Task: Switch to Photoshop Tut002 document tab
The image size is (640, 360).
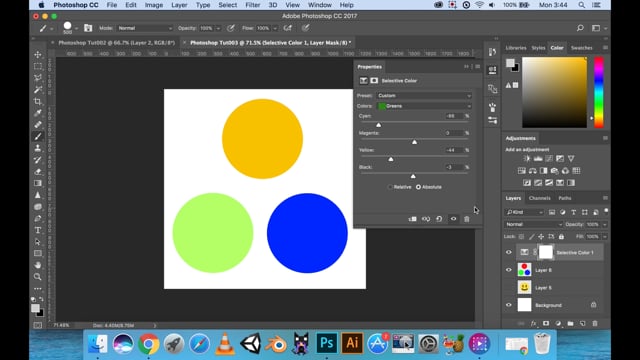Action: click(116, 42)
